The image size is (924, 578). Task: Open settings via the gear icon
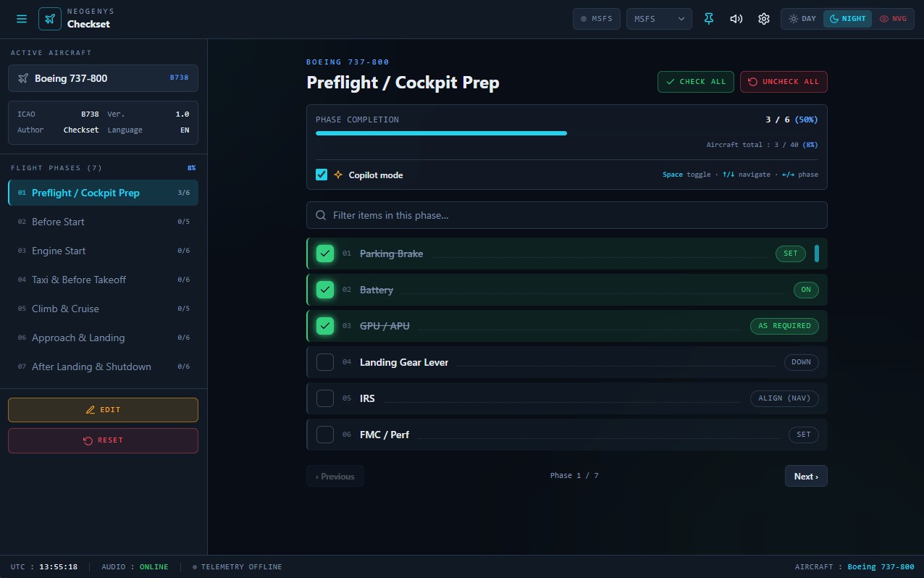(x=764, y=19)
